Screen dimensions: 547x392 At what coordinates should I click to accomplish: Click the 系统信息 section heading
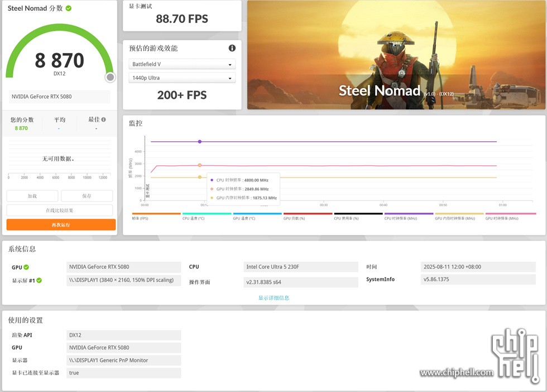[22, 249]
